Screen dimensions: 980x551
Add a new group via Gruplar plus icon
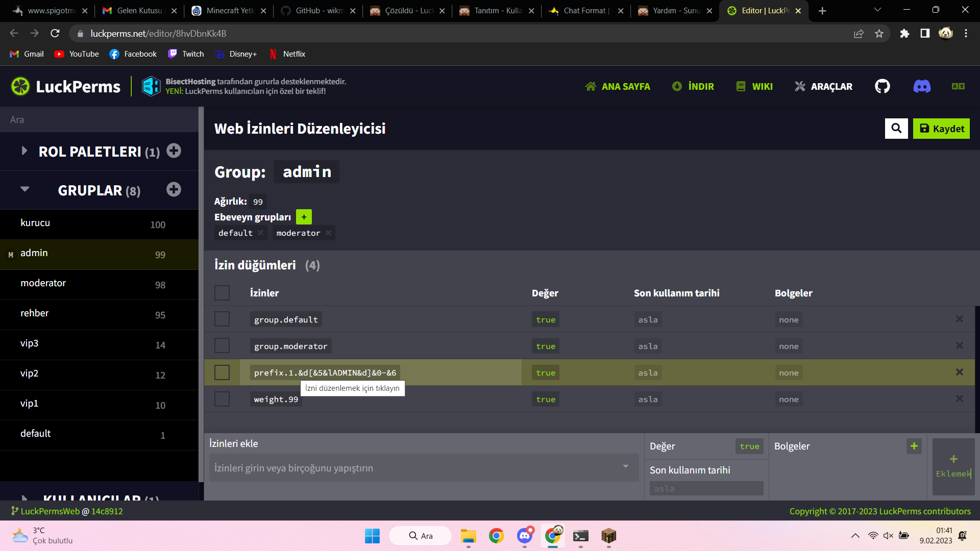[x=174, y=190]
